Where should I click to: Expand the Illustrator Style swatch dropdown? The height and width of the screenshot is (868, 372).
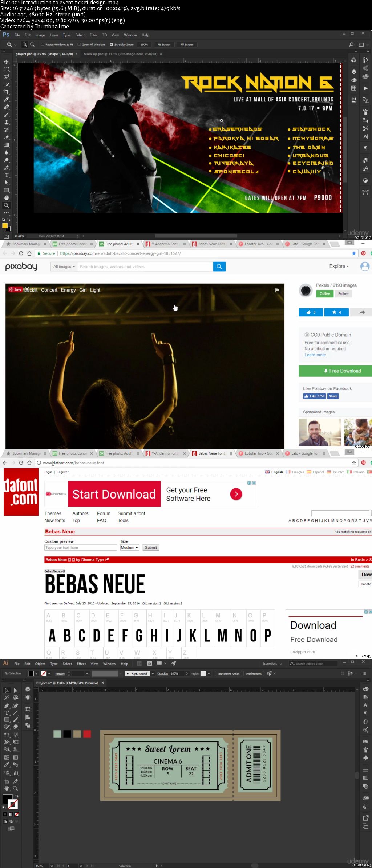[209, 674]
